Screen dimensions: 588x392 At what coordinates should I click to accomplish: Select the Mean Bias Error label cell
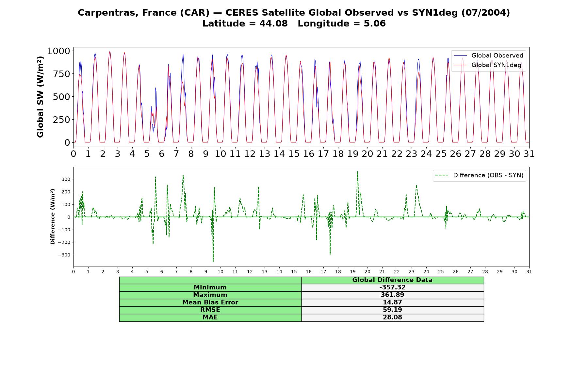pyautogui.click(x=210, y=302)
